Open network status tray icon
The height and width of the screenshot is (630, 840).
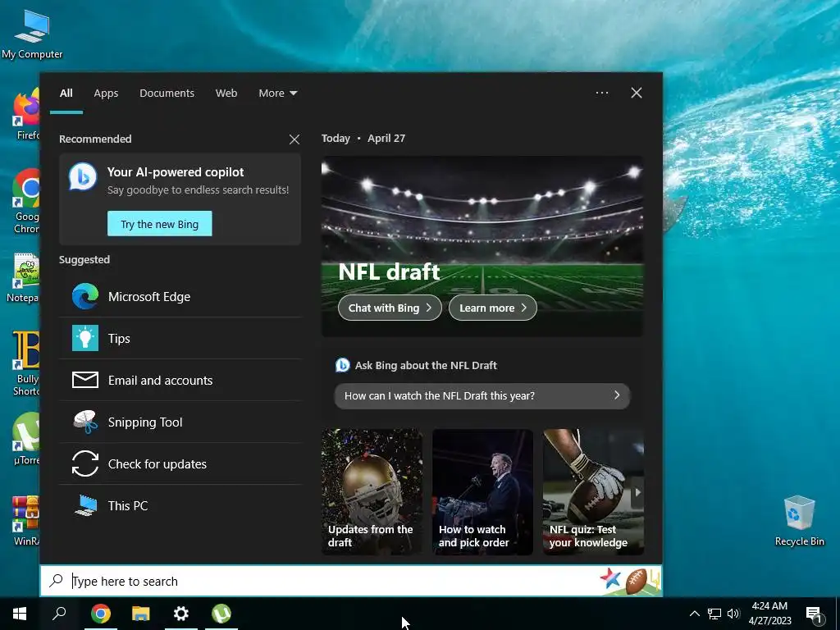point(714,614)
